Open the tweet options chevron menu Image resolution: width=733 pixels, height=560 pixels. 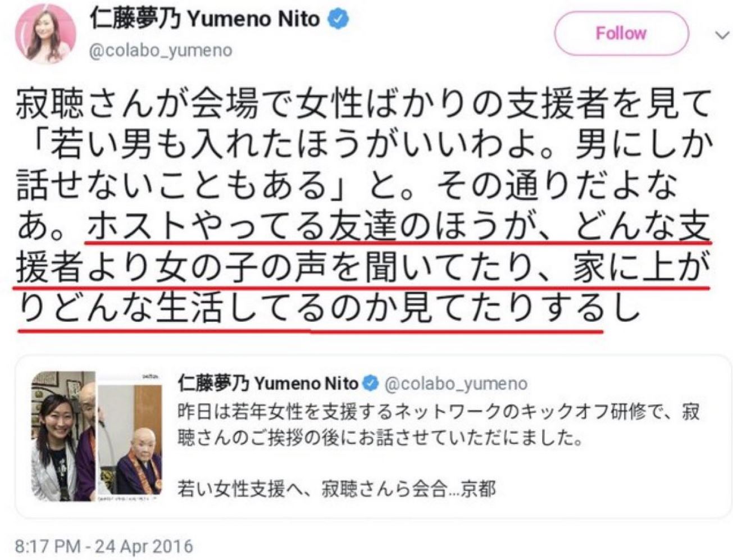[722, 36]
